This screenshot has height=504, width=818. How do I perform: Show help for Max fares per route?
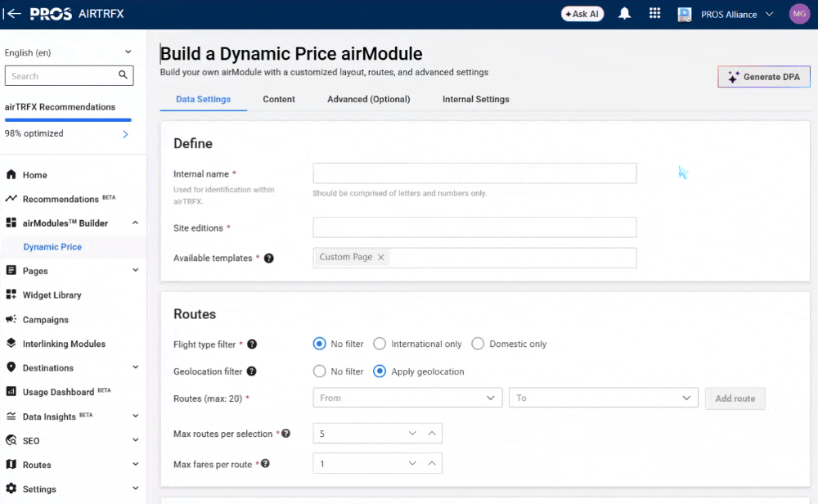[266, 464]
